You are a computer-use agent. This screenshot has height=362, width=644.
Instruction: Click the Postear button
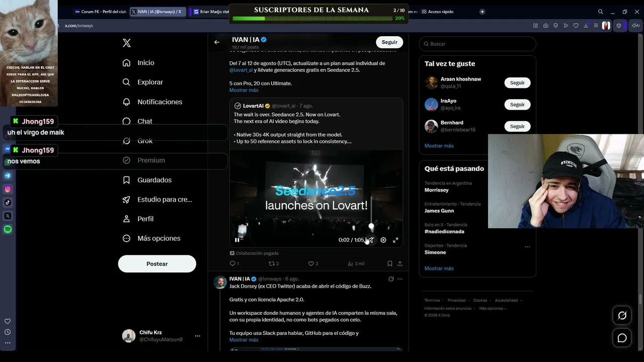click(x=157, y=264)
